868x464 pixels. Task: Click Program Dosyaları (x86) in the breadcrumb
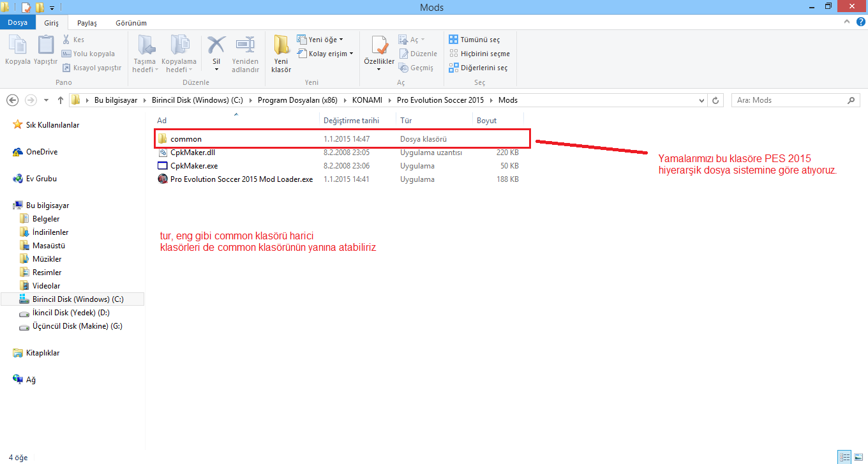point(297,100)
